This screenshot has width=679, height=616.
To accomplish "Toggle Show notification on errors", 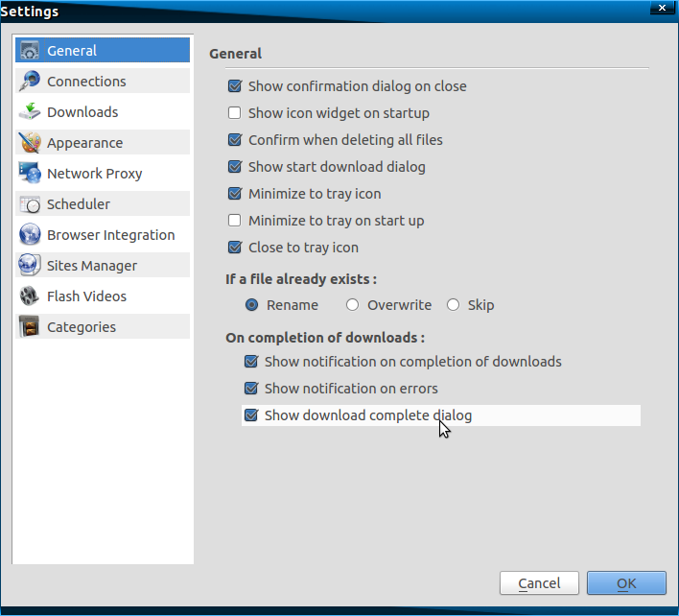I will coord(251,389).
